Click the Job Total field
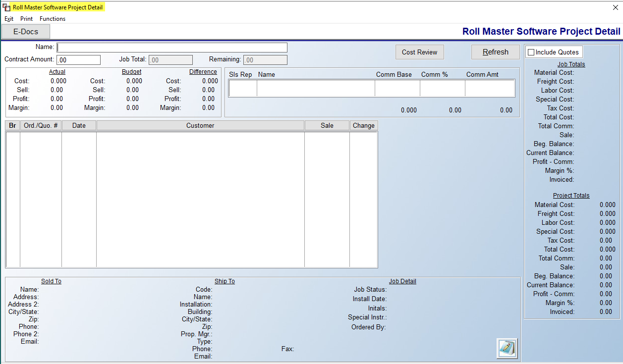Viewport: 623px width, 364px height. click(170, 60)
